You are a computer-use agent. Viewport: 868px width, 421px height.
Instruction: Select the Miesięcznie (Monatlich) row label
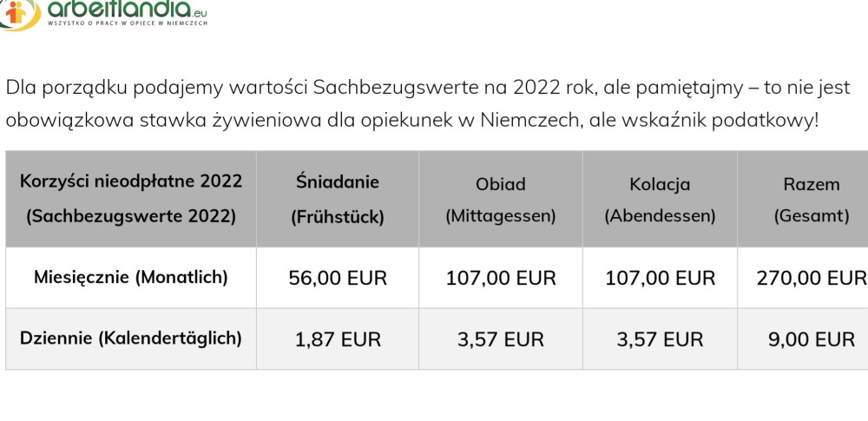[131, 278]
